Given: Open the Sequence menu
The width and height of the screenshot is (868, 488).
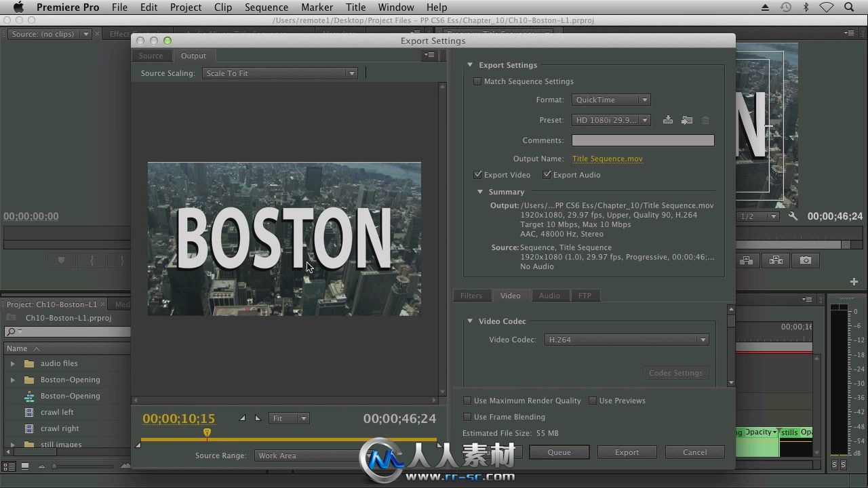Looking at the screenshot, I should (267, 7).
